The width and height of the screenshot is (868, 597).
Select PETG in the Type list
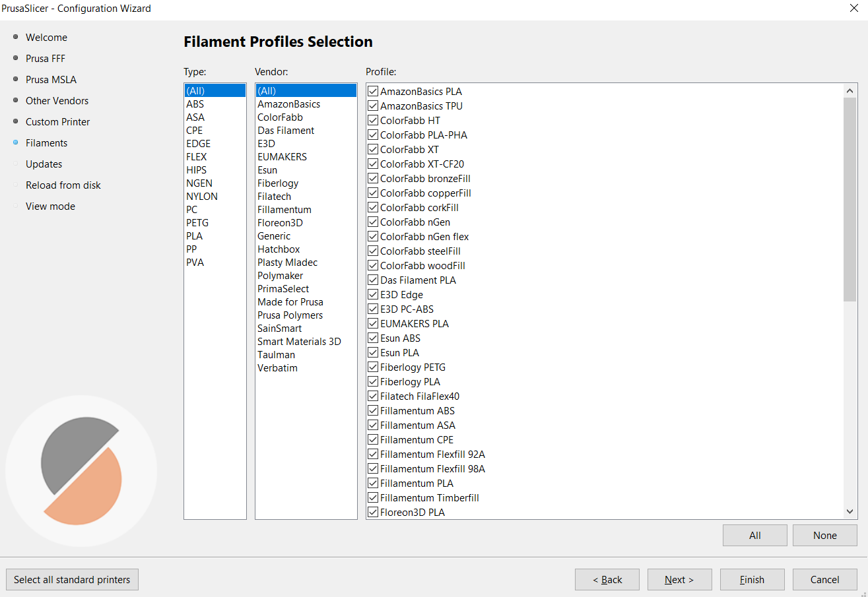[197, 223]
